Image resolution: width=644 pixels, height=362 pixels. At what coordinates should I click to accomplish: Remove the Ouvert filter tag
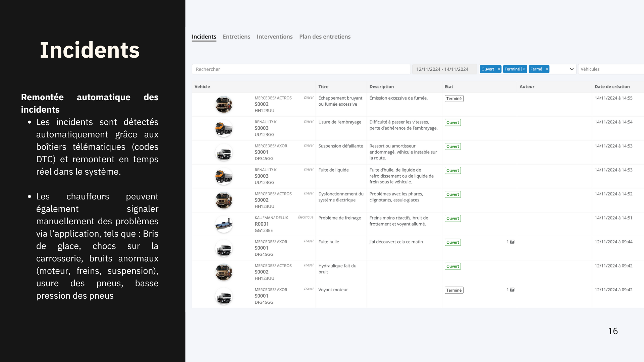point(499,69)
